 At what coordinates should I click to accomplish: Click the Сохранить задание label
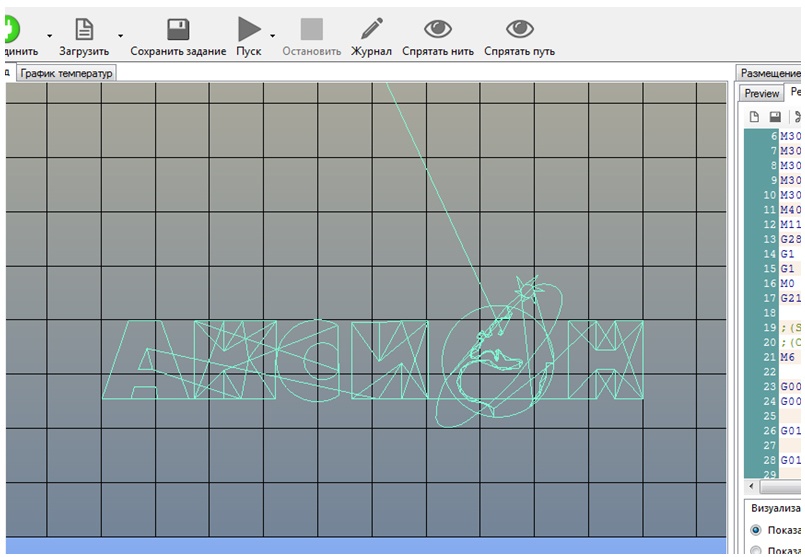[178, 51]
